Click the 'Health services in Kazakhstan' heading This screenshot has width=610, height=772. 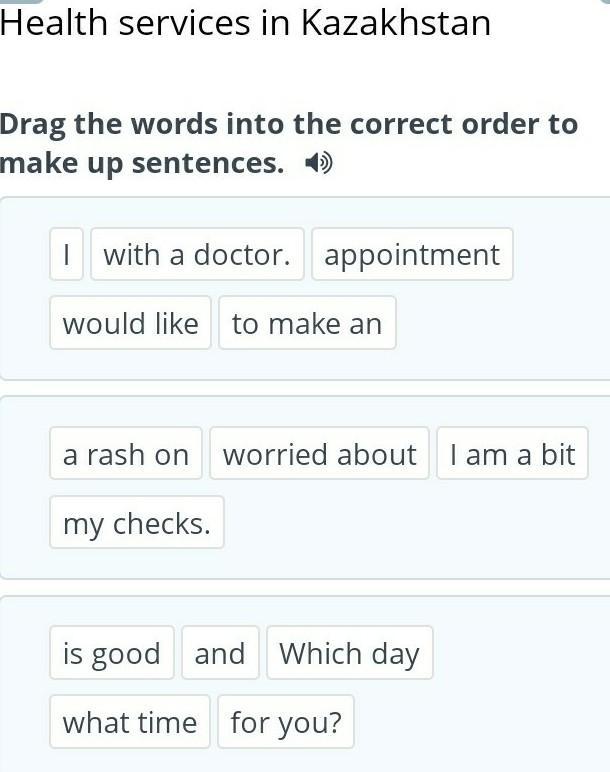tap(246, 23)
